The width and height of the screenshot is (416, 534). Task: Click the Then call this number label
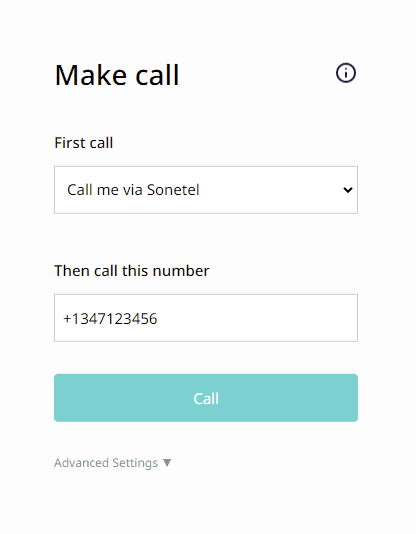pos(132,271)
